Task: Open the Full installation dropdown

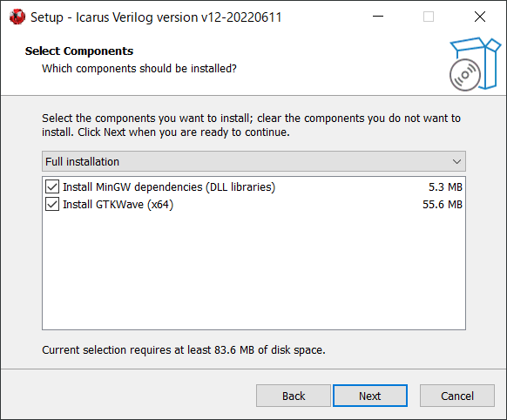Action: 253,161
